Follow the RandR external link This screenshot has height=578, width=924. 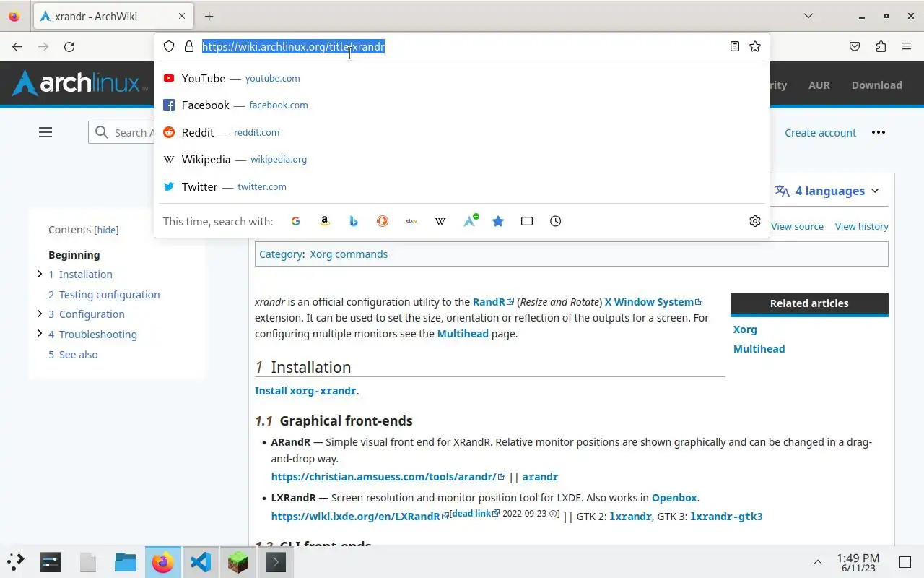(493, 302)
